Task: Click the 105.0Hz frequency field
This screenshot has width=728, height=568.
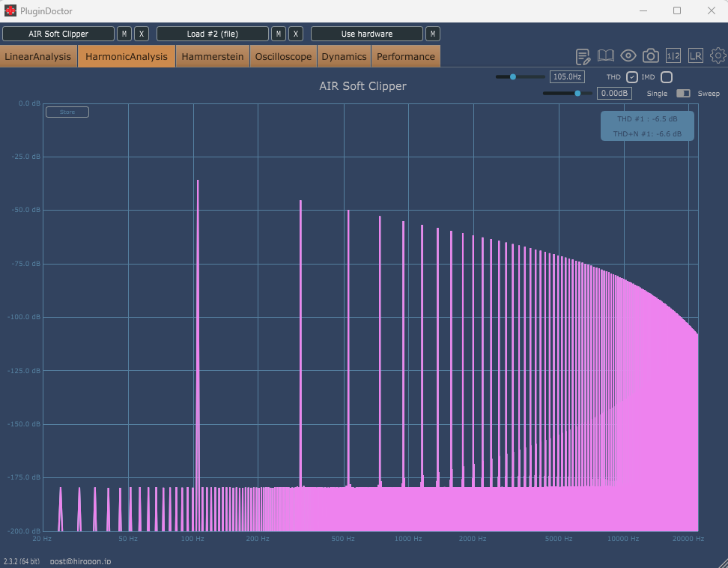Action: point(567,76)
